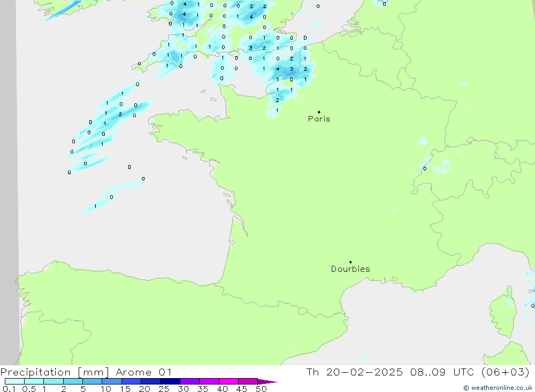Click the '20' legend scale label
This screenshot has height=392, width=535.
pos(144,389)
